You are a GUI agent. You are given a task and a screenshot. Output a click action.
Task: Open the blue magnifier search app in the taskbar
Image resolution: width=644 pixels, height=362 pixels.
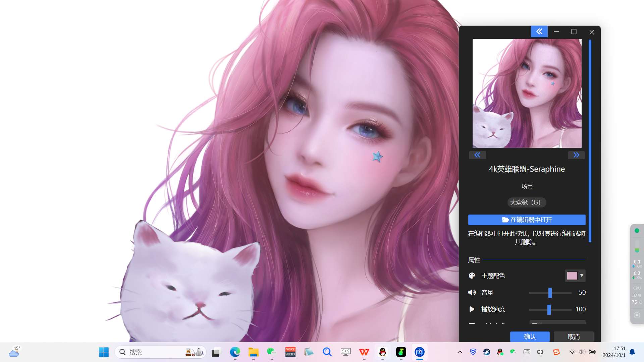click(x=327, y=352)
